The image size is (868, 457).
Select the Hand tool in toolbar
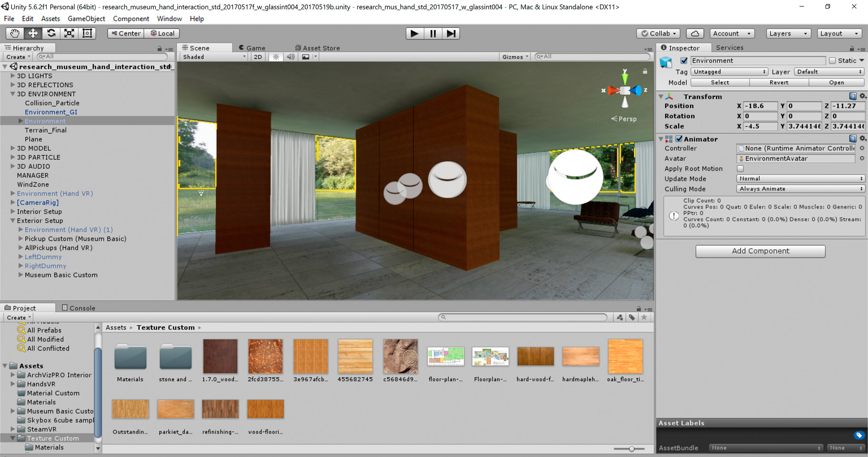(15, 33)
